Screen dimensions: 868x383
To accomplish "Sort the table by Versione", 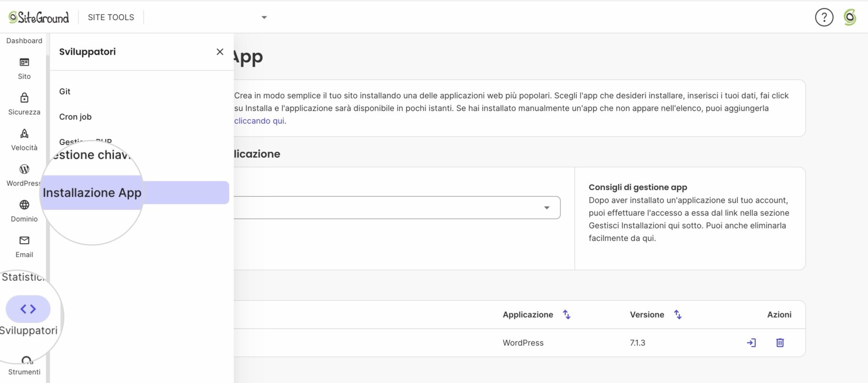I will [678, 315].
